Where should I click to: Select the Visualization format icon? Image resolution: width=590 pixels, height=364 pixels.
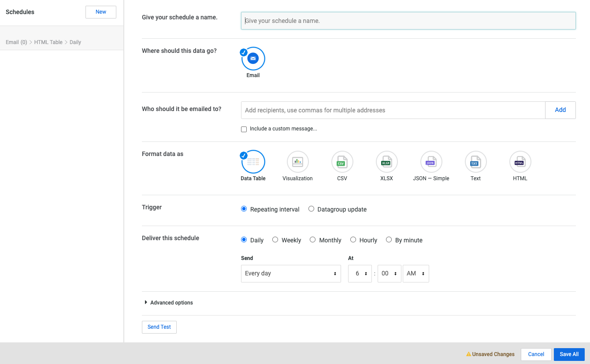pyautogui.click(x=297, y=162)
